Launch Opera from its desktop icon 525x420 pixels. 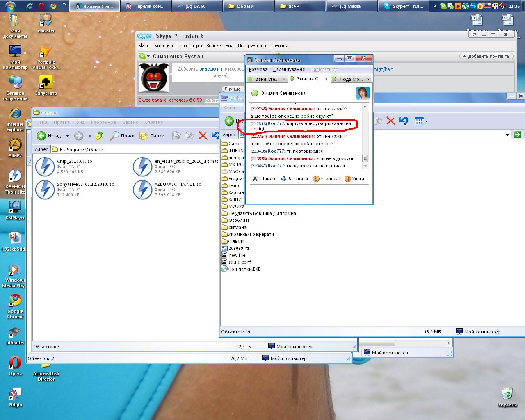(x=15, y=366)
